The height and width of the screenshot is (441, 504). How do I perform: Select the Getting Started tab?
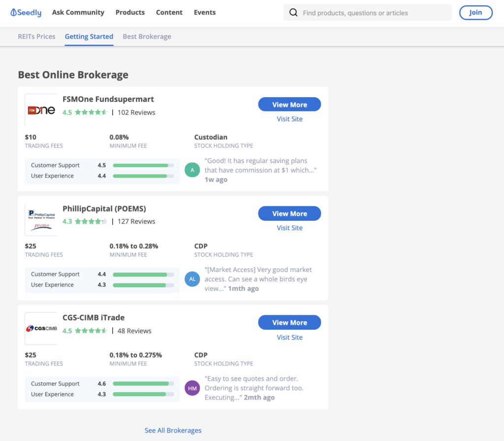pos(89,36)
